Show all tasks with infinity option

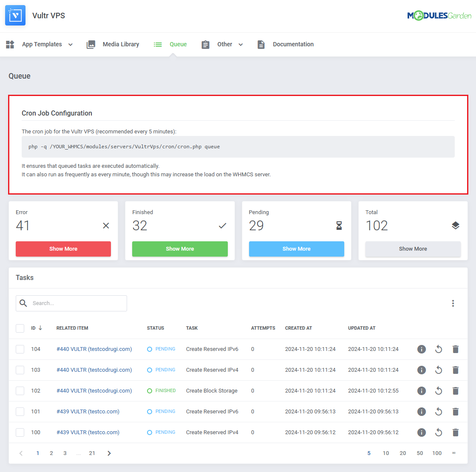pos(454,453)
